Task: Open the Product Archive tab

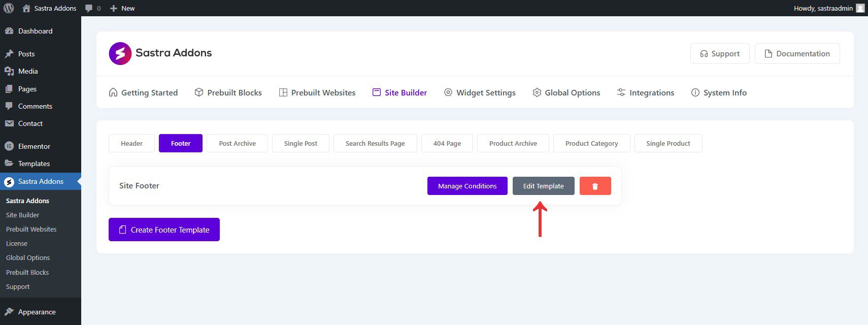Action: click(x=513, y=143)
